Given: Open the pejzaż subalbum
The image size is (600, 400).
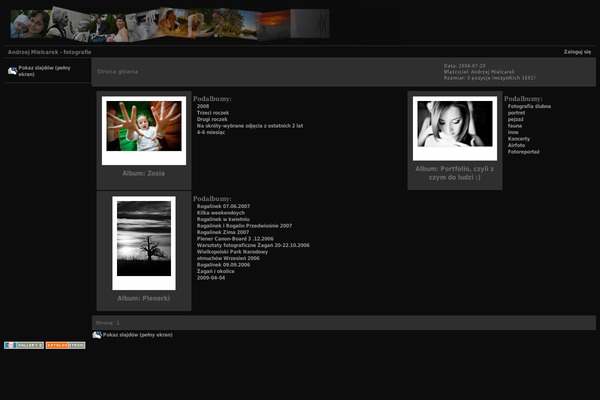Looking at the screenshot, I should pyautogui.click(x=515, y=119).
